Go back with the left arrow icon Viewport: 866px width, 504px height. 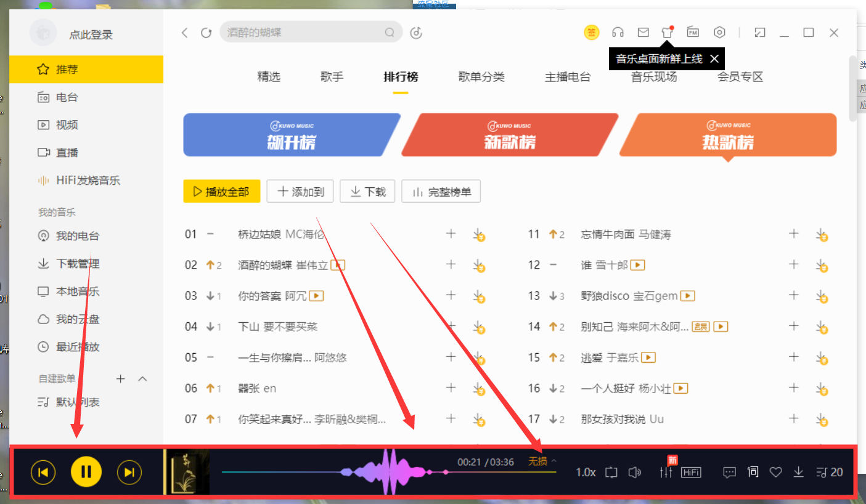[x=184, y=33]
